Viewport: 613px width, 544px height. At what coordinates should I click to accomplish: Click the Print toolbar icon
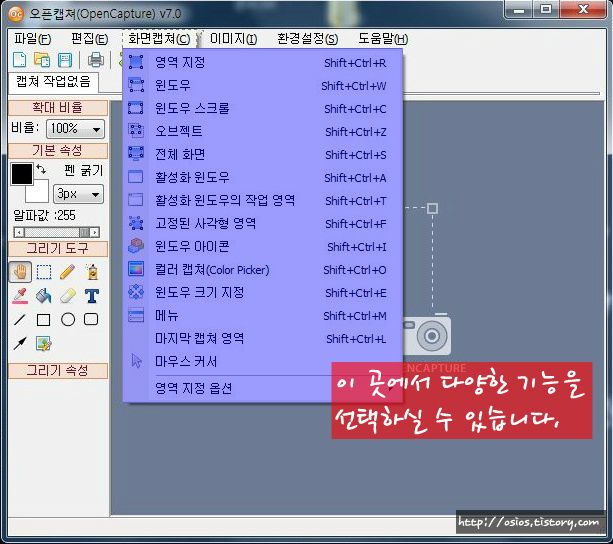tap(95, 60)
